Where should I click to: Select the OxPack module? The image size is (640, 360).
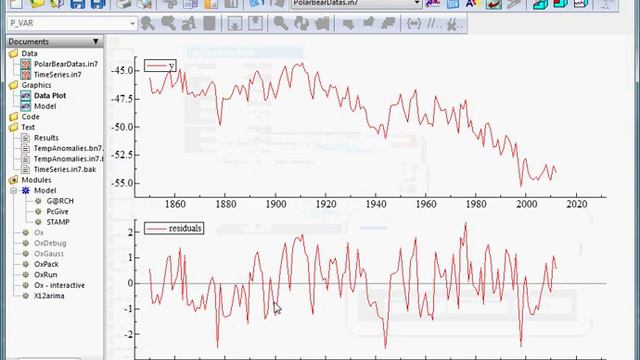coord(46,264)
